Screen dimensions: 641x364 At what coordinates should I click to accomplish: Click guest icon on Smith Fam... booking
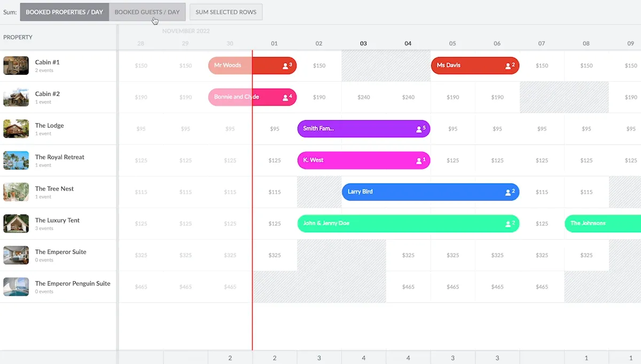pyautogui.click(x=419, y=129)
